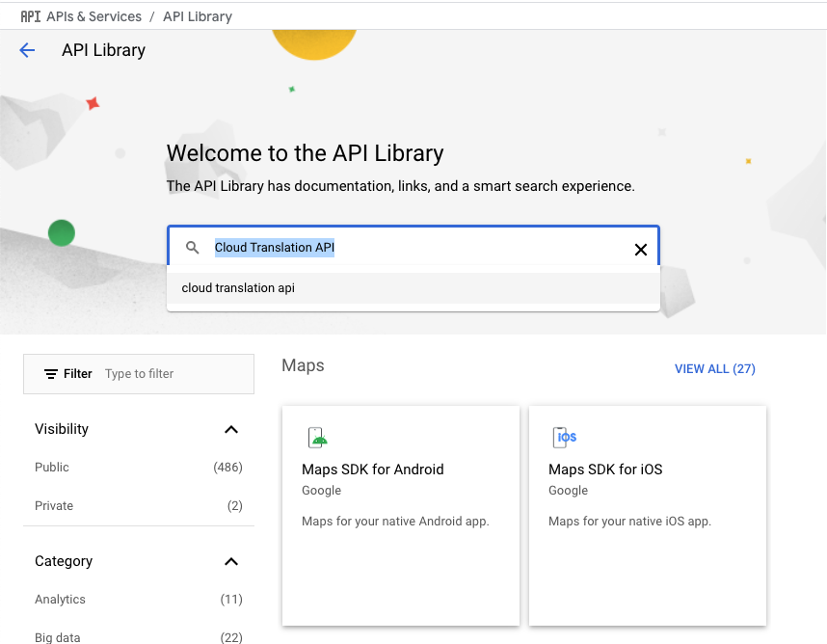Click the Big data count (22)
827x644 pixels.
(231, 637)
